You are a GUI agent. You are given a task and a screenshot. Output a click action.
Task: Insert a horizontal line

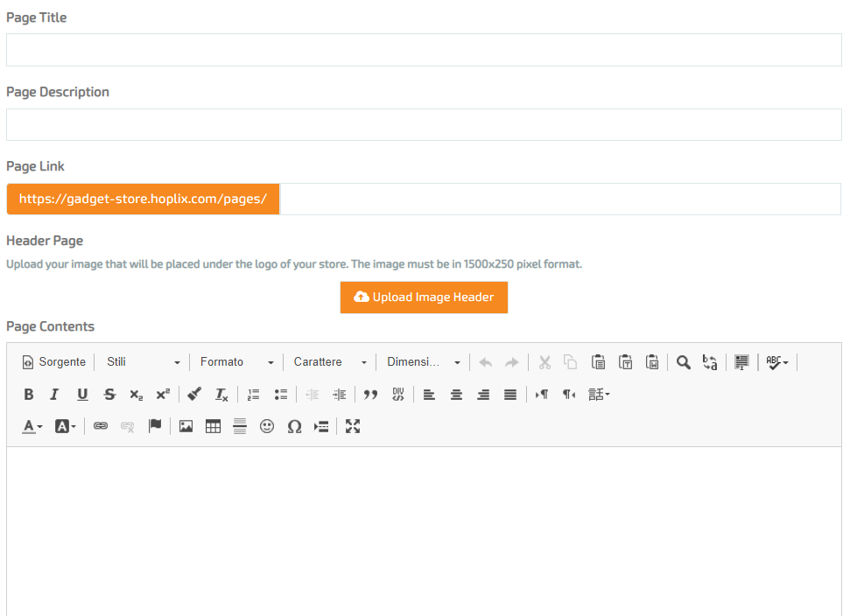[240, 426]
